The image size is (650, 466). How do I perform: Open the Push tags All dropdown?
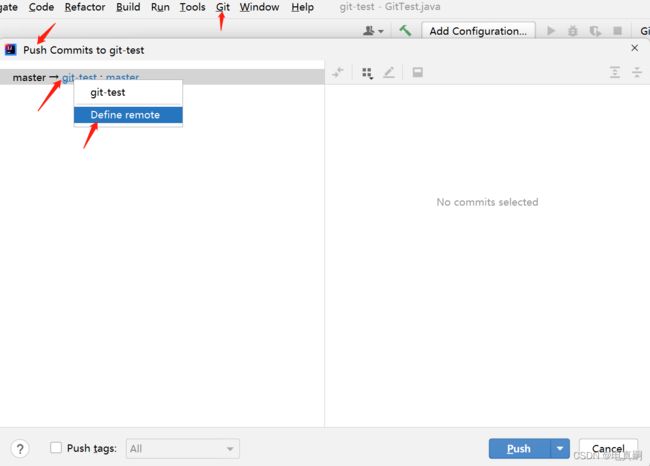182,449
